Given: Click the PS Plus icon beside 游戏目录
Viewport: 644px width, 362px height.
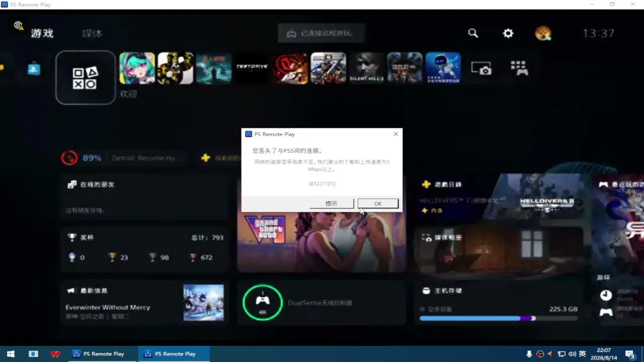Looking at the screenshot, I should tap(427, 185).
